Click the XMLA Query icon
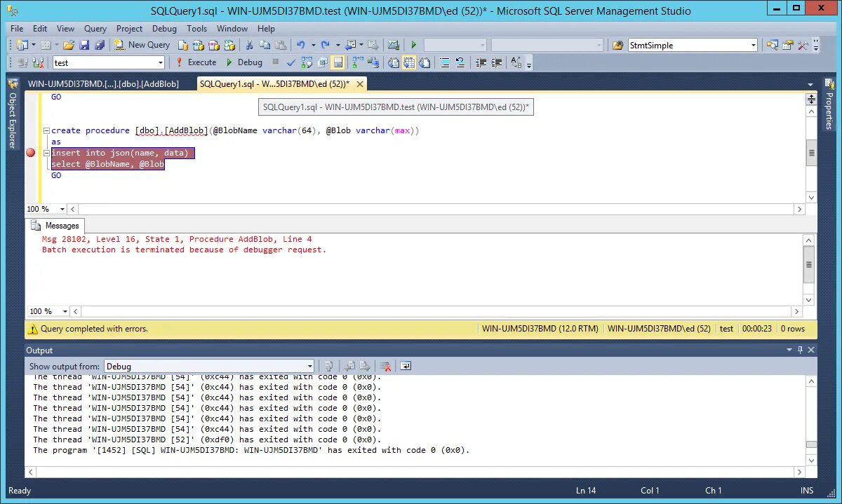 coord(229,45)
